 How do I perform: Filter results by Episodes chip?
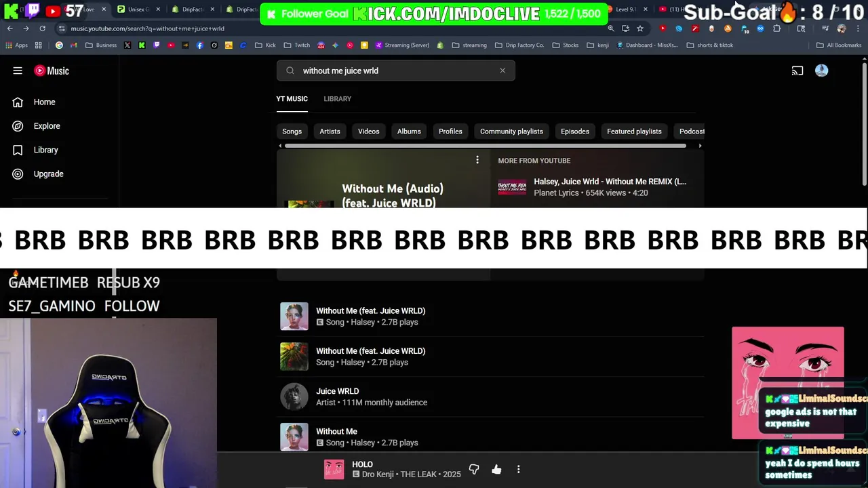(x=575, y=131)
